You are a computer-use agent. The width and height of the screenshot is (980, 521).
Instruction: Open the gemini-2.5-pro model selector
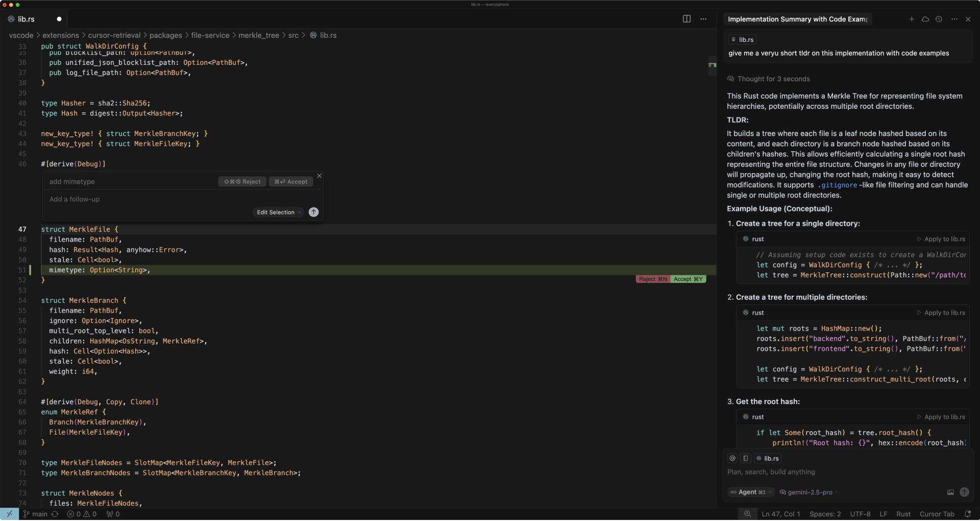pyautogui.click(x=809, y=492)
